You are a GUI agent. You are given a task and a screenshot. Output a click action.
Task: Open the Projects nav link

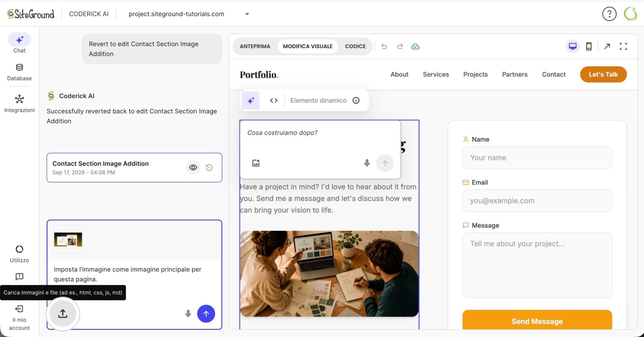475,74
